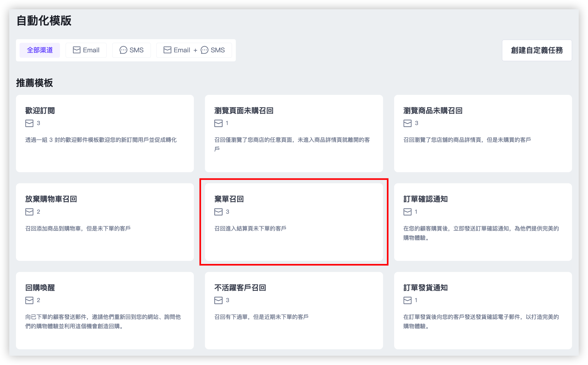Filter templates by SMS channel
This screenshot has width=588, height=365.
[131, 50]
